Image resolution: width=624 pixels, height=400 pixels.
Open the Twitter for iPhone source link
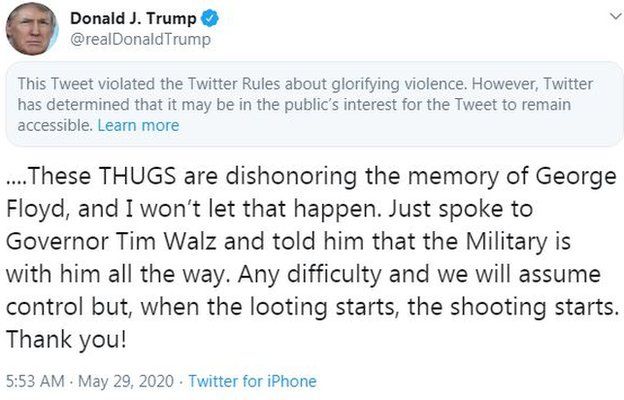252,381
